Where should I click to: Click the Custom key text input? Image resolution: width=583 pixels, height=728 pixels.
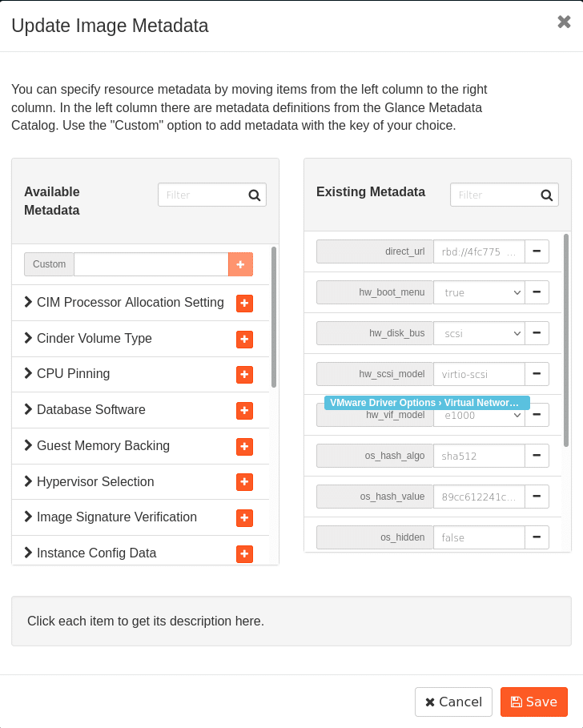[x=151, y=264]
